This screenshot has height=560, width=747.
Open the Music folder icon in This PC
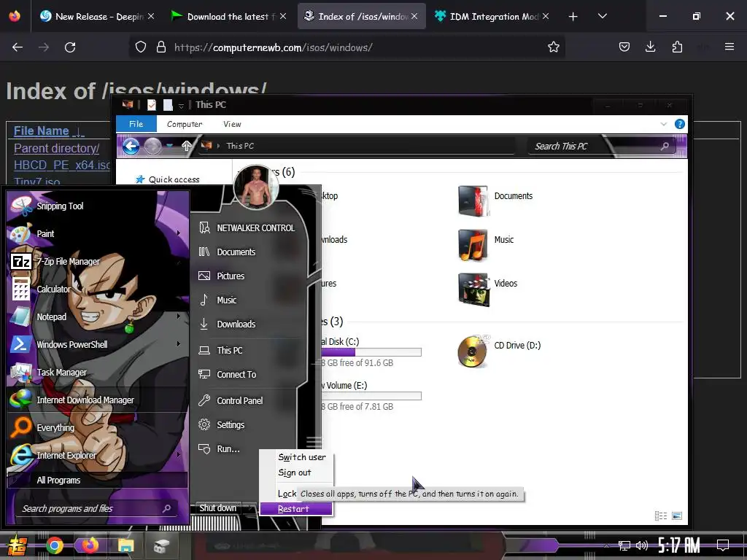coord(473,245)
